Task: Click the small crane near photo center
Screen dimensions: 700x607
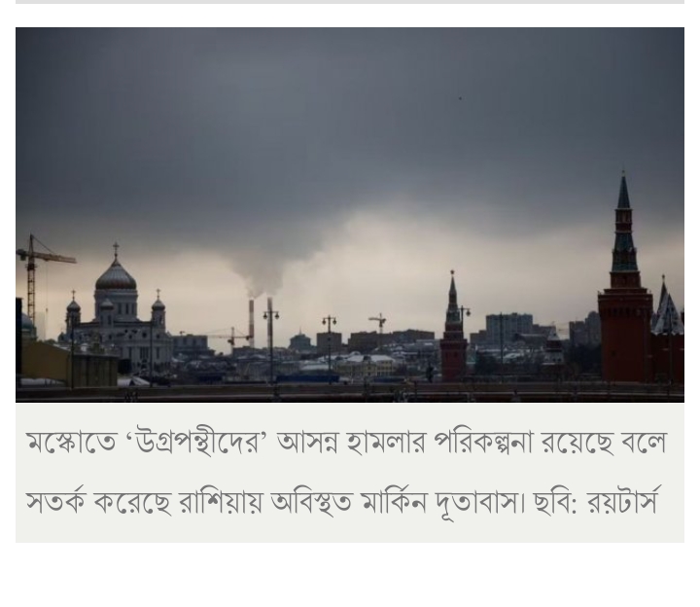Action: [x=378, y=323]
